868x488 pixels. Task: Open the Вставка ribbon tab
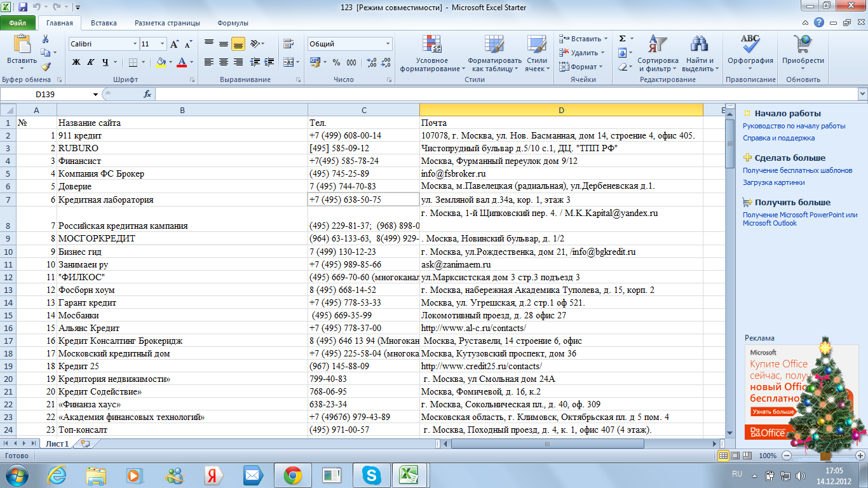[x=104, y=23]
